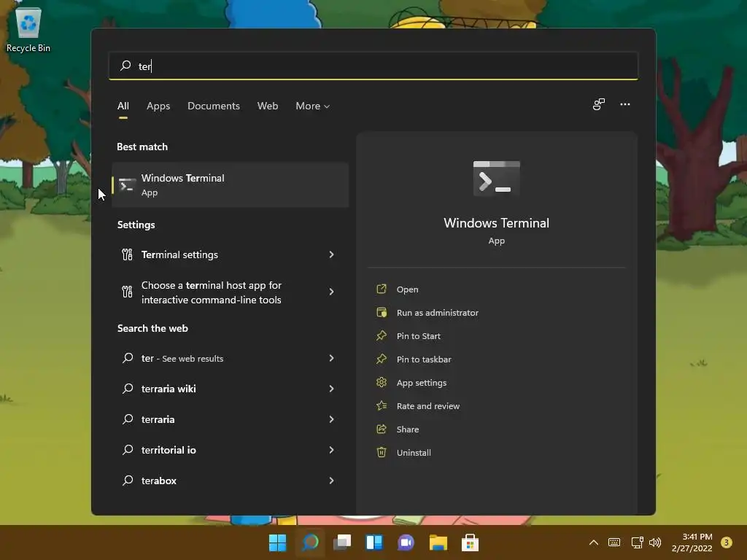Click the Search icon on the taskbar
The width and height of the screenshot is (747, 560).
click(310, 542)
